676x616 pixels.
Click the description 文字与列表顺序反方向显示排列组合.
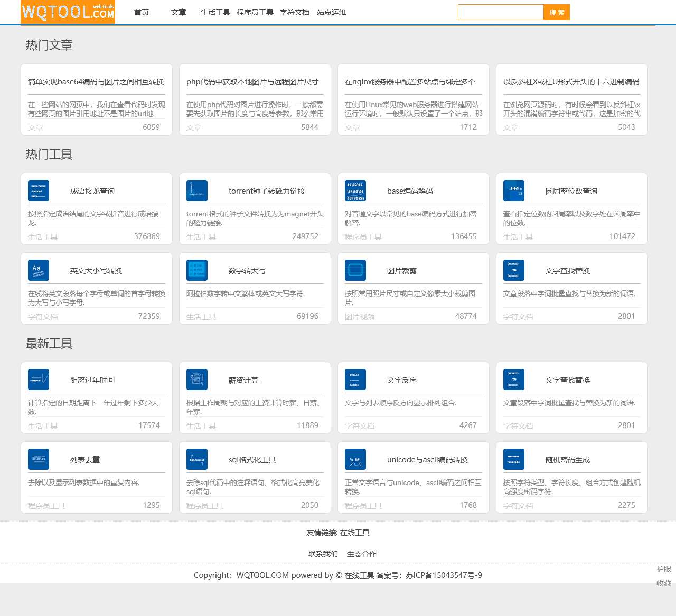pos(401,403)
